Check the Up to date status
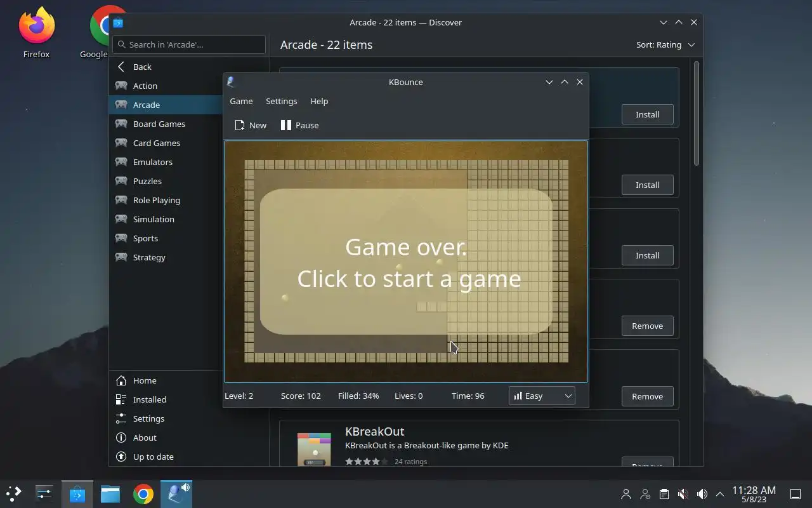 pos(189,457)
